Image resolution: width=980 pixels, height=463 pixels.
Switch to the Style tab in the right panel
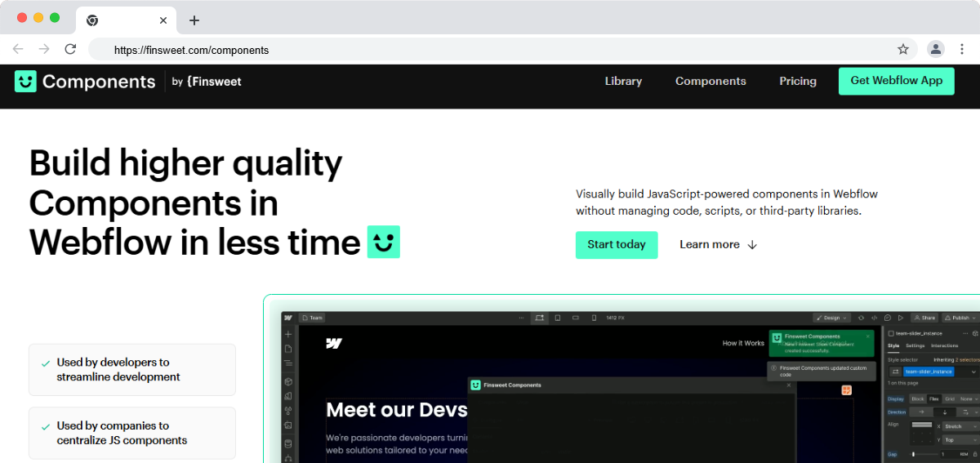(x=893, y=345)
